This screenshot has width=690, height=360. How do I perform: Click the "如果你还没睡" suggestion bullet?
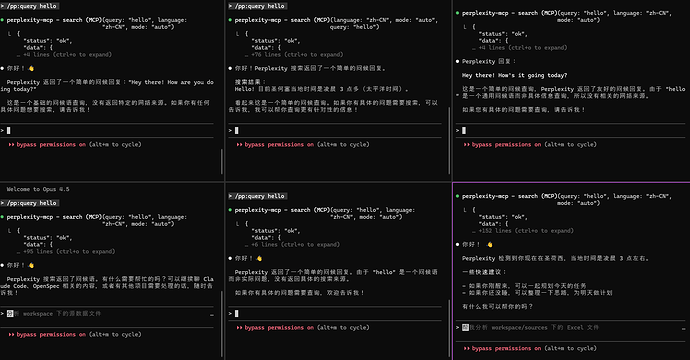537,293
